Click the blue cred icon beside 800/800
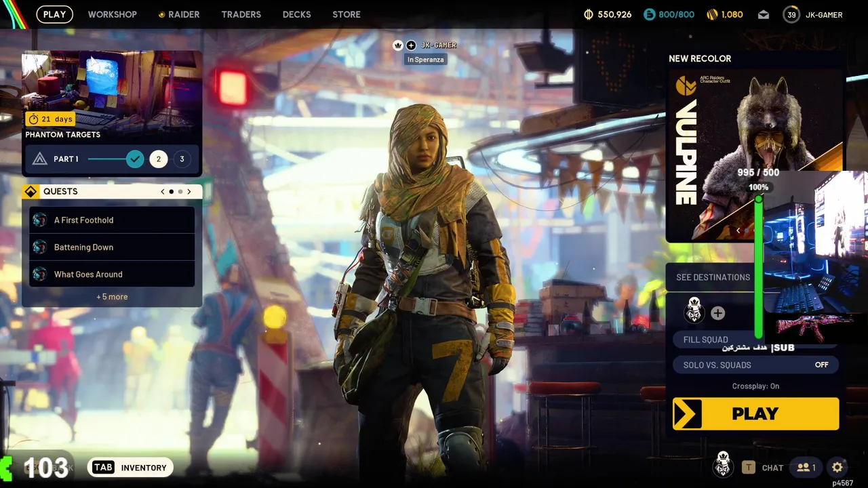 [650, 14]
